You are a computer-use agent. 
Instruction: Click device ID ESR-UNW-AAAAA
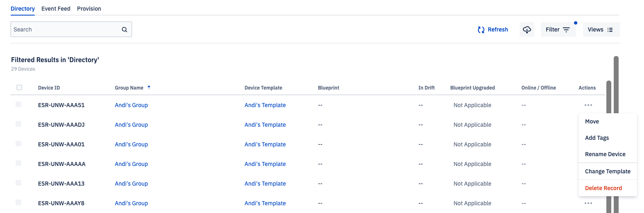pos(62,164)
